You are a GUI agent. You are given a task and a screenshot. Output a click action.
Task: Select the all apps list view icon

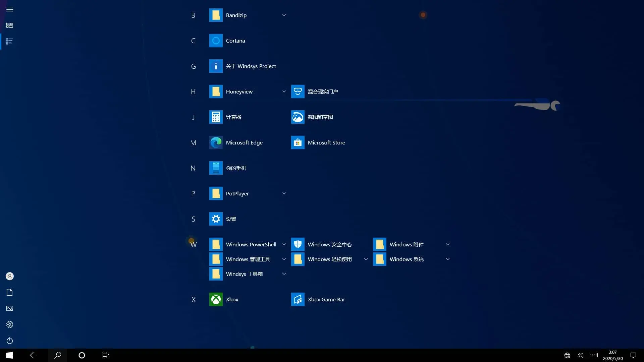[x=10, y=41]
